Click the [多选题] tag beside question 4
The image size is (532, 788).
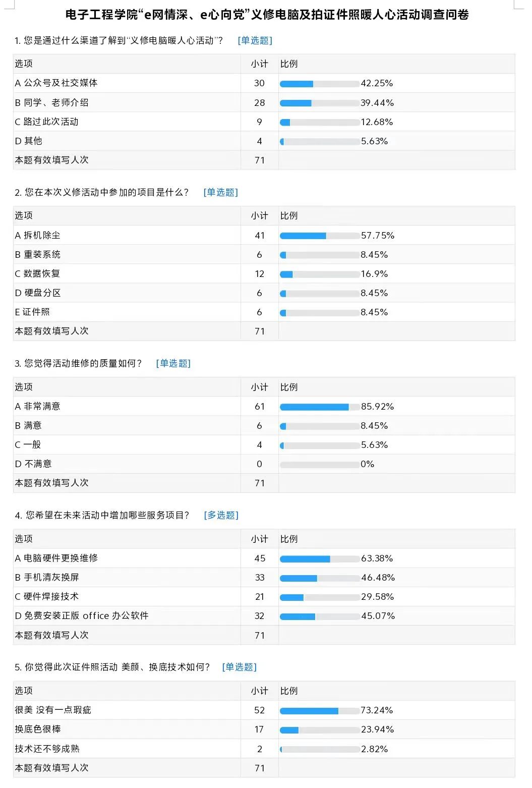pyautogui.click(x=221, y=515)
